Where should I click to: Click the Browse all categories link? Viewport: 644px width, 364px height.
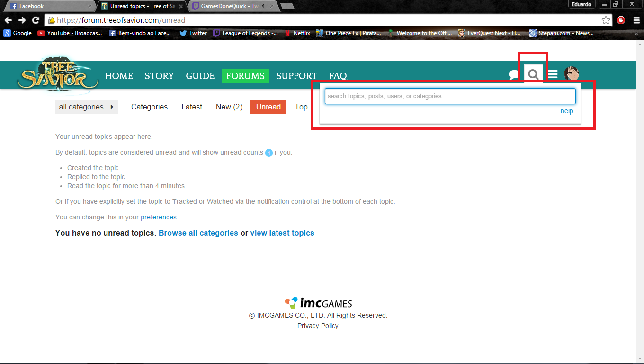[x=198, y=233]
